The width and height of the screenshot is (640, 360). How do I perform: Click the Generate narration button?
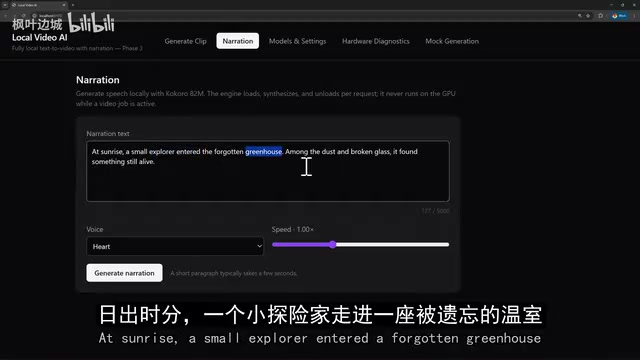124,273
